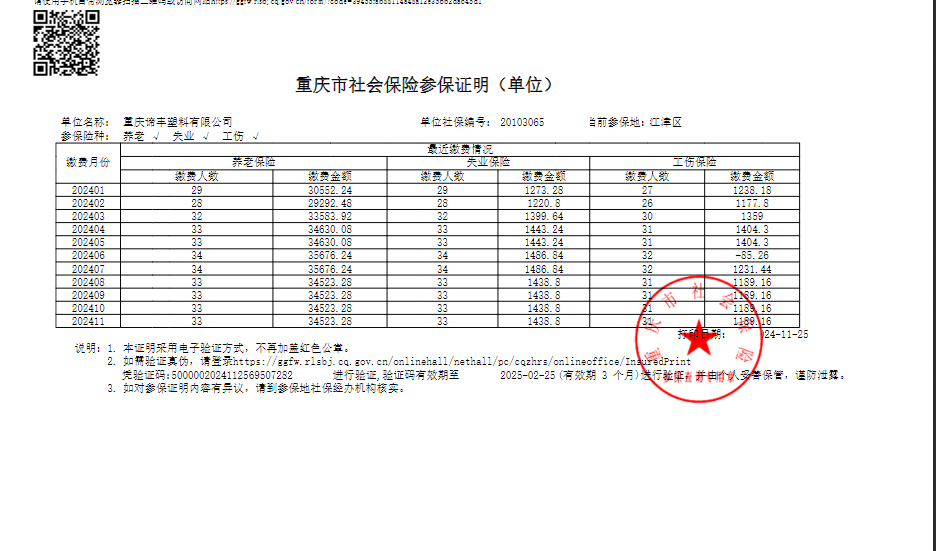Click work injury amount 1359 in row 202403
Image resolution: width=936 pixels, height=551 pixels.
752,217
